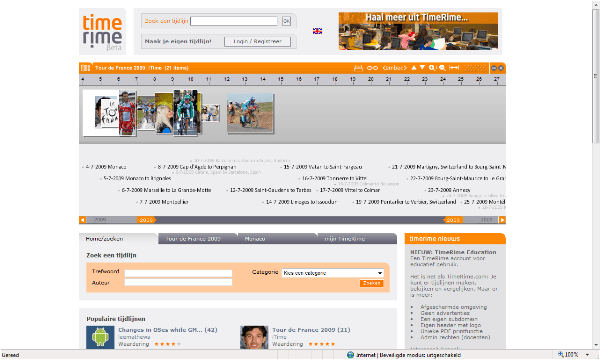
Task: Click the timeline icon beside the title
Action: 85,68
